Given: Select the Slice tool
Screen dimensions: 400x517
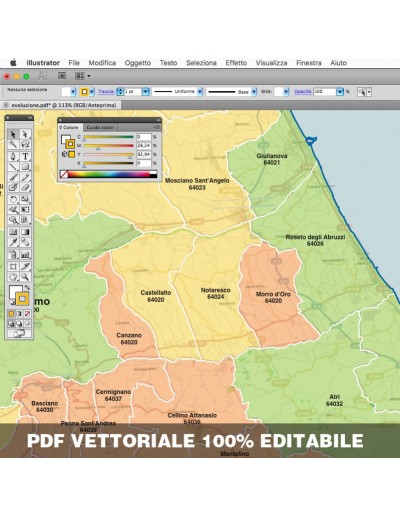Looking at the screenshot, I should click(x=25, y=266).
